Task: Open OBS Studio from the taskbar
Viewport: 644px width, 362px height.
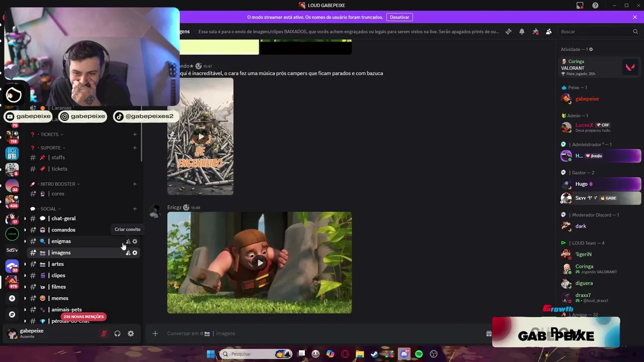Action: pos(434,354)
